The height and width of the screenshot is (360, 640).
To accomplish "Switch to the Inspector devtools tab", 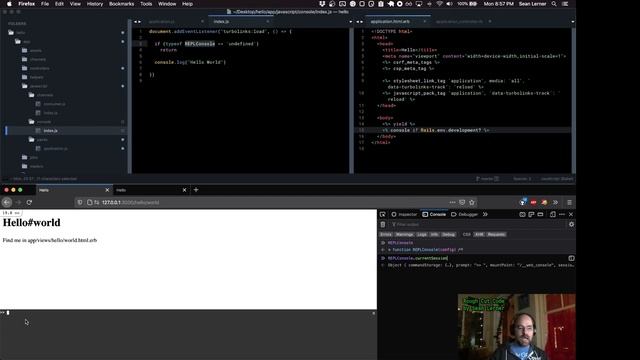I will [x=404, y=214].
